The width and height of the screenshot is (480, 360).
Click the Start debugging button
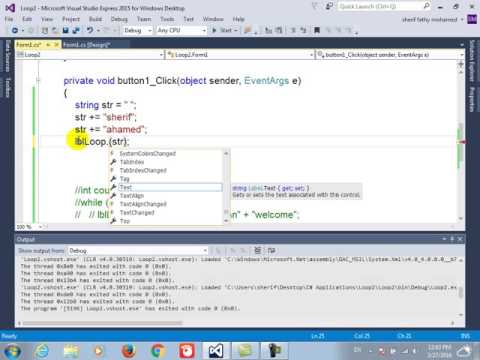(x=222, y=30)
